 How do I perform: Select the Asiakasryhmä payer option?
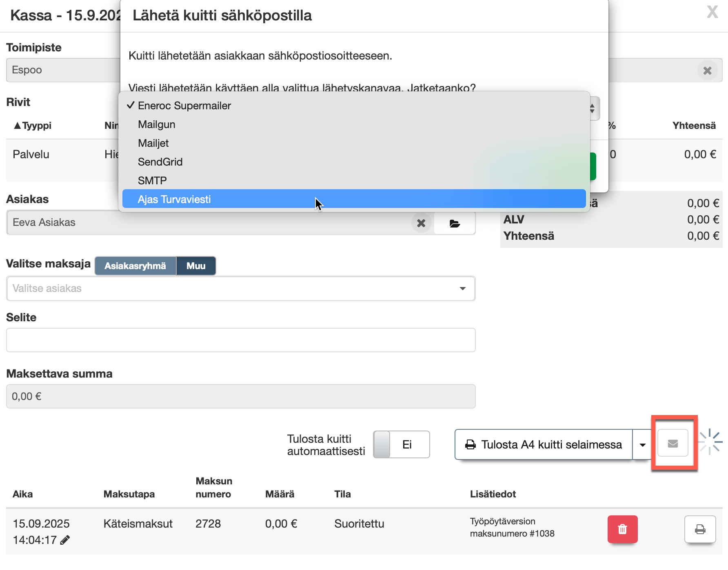[x=135, y=266]
